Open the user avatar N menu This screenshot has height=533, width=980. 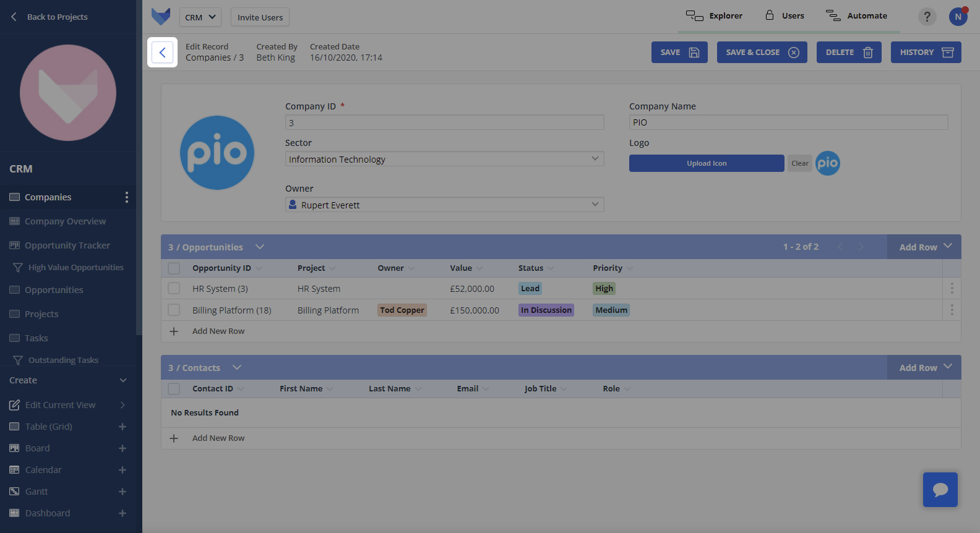click(x=958, y=17)
